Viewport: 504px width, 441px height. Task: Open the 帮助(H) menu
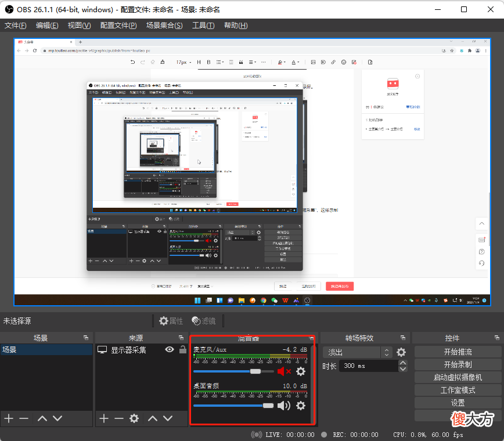[x=236, y=26]
